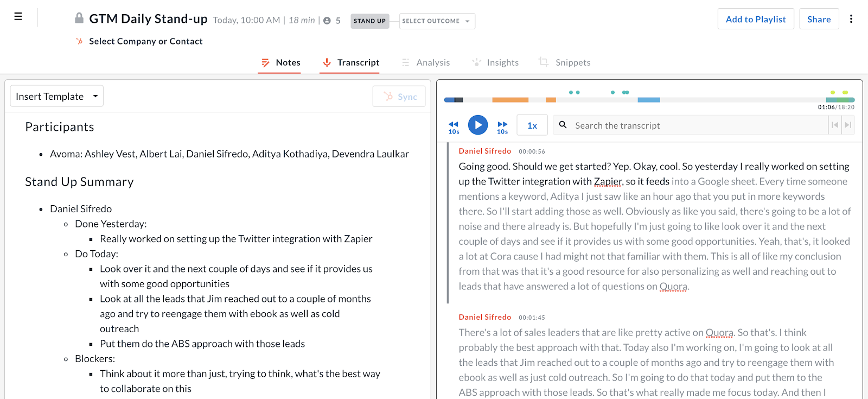Click the Share button
The width and height of the screenshot is (868, 399).
[819, 19]
